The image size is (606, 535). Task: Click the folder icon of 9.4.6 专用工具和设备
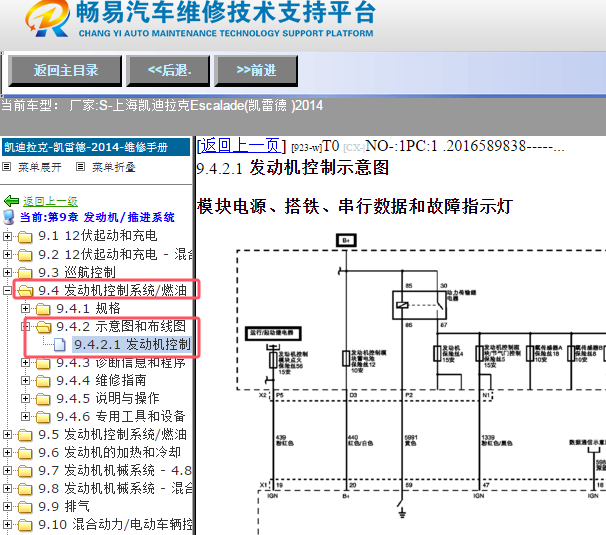(43, 417)
